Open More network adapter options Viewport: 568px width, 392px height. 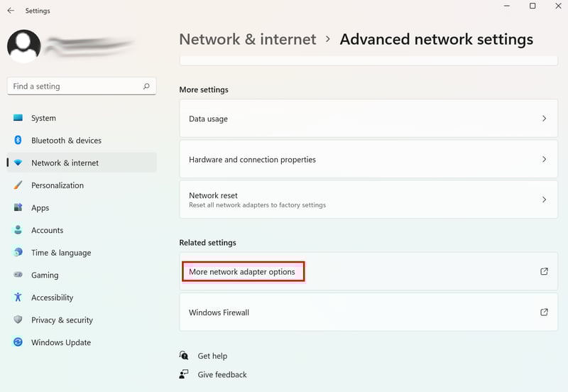[368, 271]
